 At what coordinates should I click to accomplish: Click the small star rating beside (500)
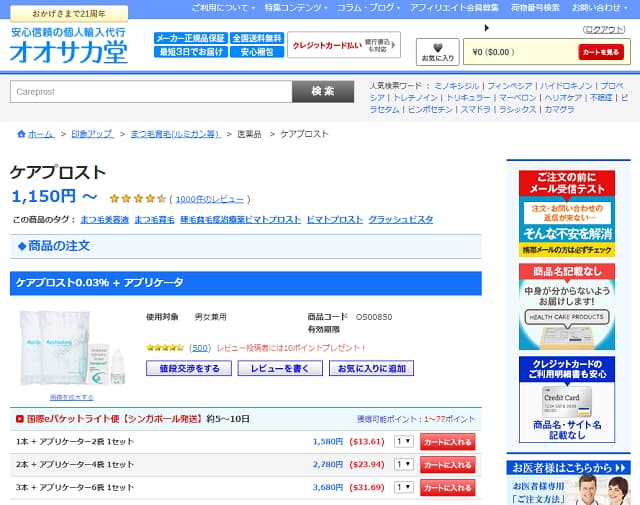165,348
